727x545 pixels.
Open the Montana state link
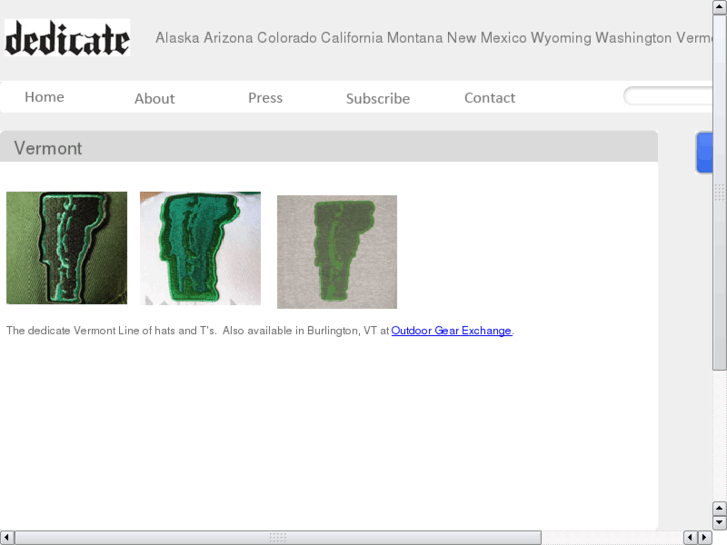(415, 38)
